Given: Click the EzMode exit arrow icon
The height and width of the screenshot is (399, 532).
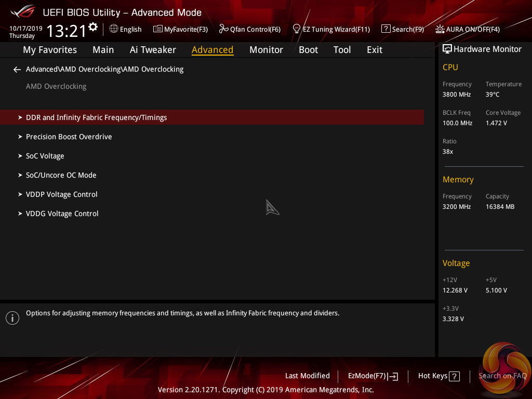Looking at the screenshot, I should coord(393,376).
